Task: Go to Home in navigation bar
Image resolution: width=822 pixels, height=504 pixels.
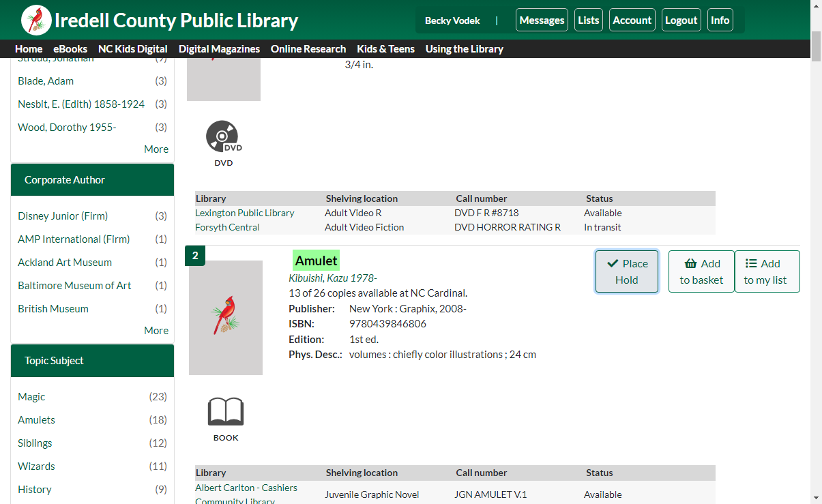Action: click(x=29, y=49)
